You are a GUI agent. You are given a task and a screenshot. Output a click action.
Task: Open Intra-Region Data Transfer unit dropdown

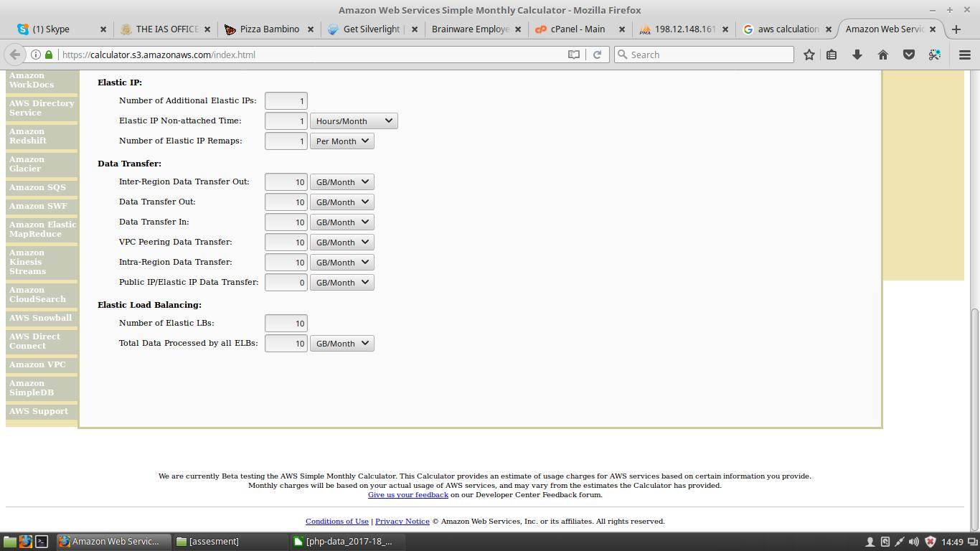[341, 263]
